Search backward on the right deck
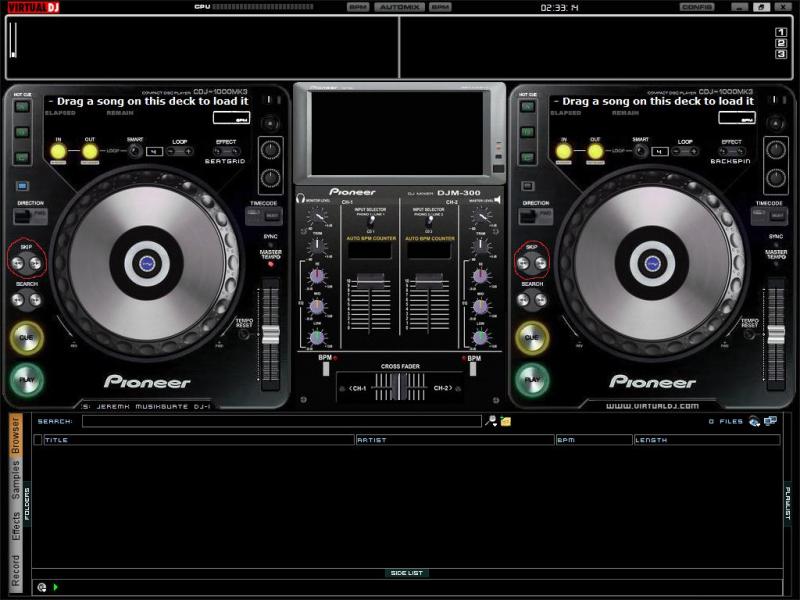The width and height of the screenshot is (800, 600). (x=523, y=300)
